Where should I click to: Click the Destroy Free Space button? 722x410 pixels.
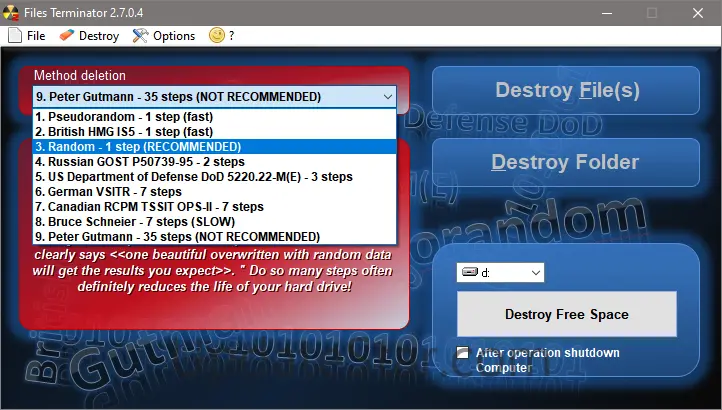pyautogui.click(x=567, y=314)
